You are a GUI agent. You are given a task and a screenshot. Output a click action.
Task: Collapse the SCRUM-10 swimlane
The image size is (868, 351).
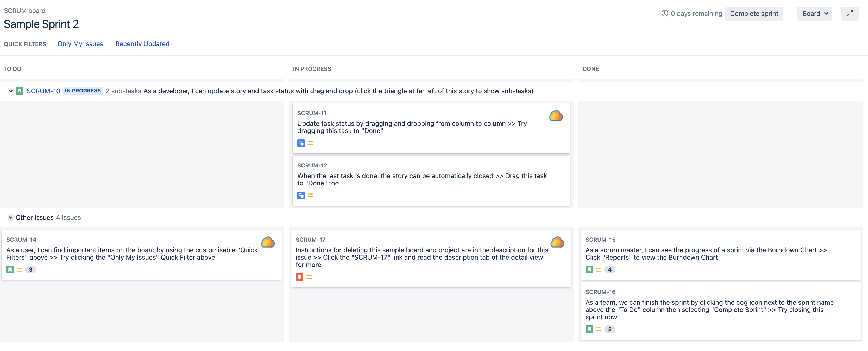coord(10,91)
